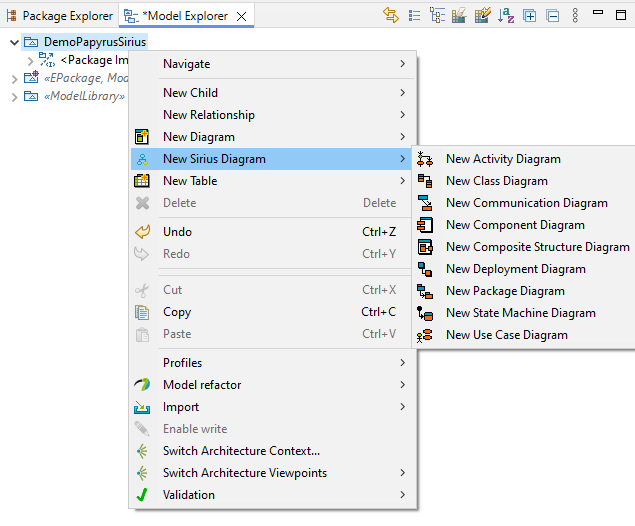Viewport: 635px width, 526px height.
Task: Switch to the Package Explorer tab
Action: tap(60, 16)
